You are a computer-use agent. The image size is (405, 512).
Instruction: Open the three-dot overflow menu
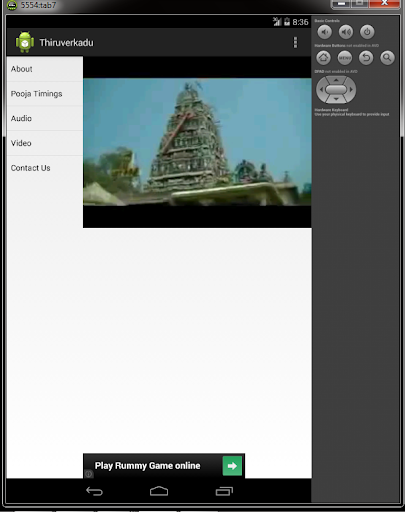[295, 43]
